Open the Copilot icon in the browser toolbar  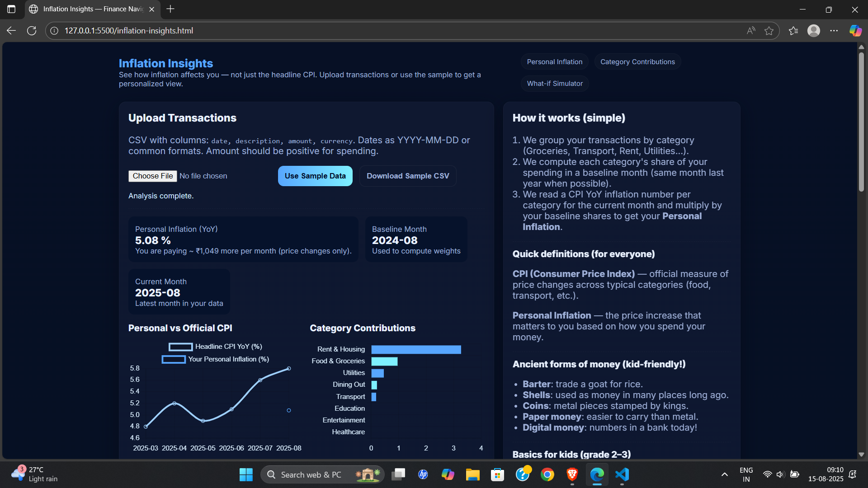[855, 31]
